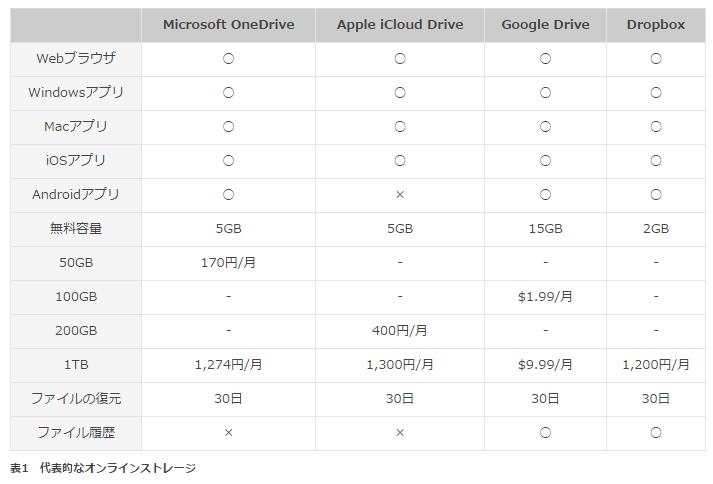Click Google Drive's ○ in Macアプリ row
Image resolution: width=713 pixels, height=484 pixels.
tap(545, 126)
